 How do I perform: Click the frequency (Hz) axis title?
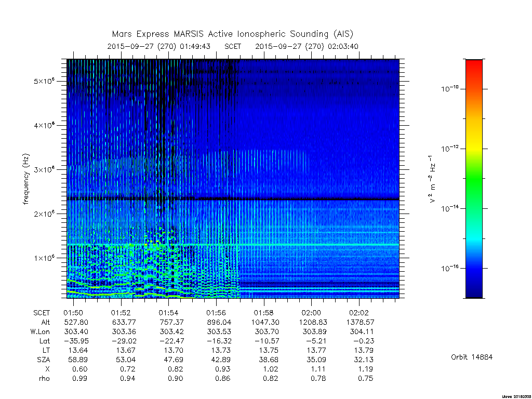pyautogui.click(x=26, y=179)
